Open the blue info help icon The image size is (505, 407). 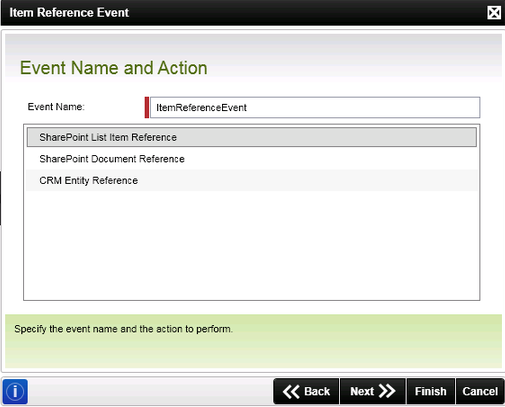coord(15,391)
